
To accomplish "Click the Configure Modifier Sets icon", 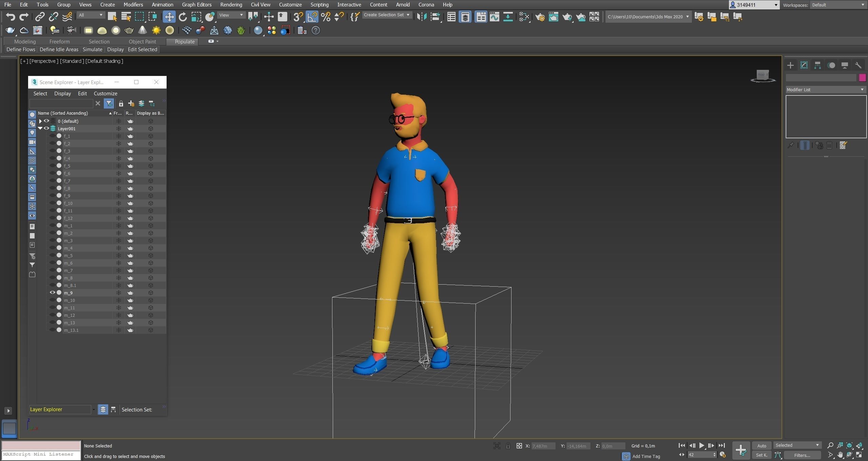I will pos(843,145).
